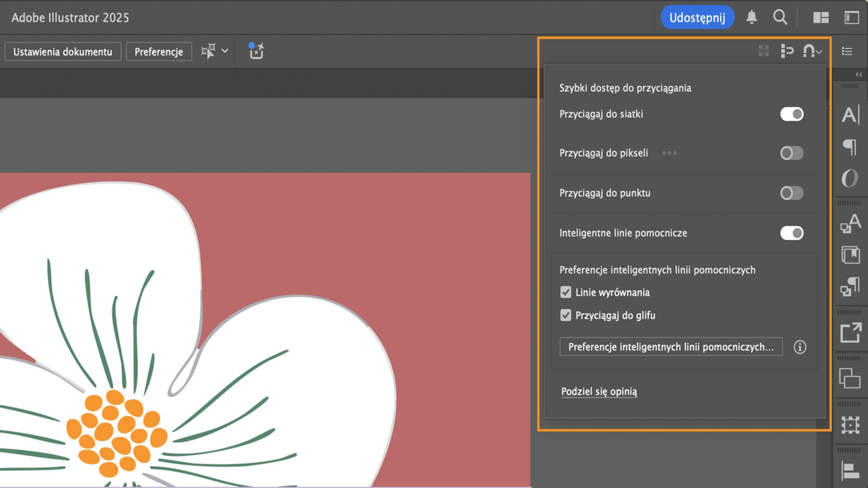This screenshot has width=868, height=488.
Task: Click the notification bell icon
Action: coord(751,17)
